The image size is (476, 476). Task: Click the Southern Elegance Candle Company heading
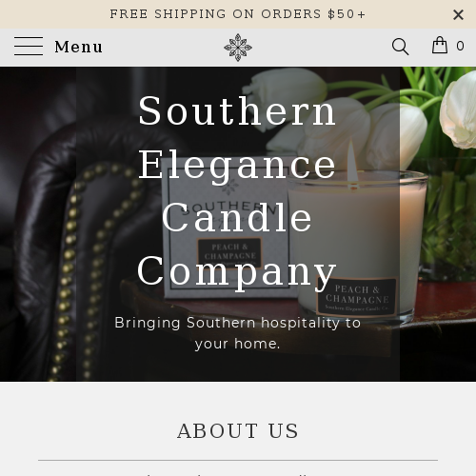pyautogui.click(x=237, y=191)
